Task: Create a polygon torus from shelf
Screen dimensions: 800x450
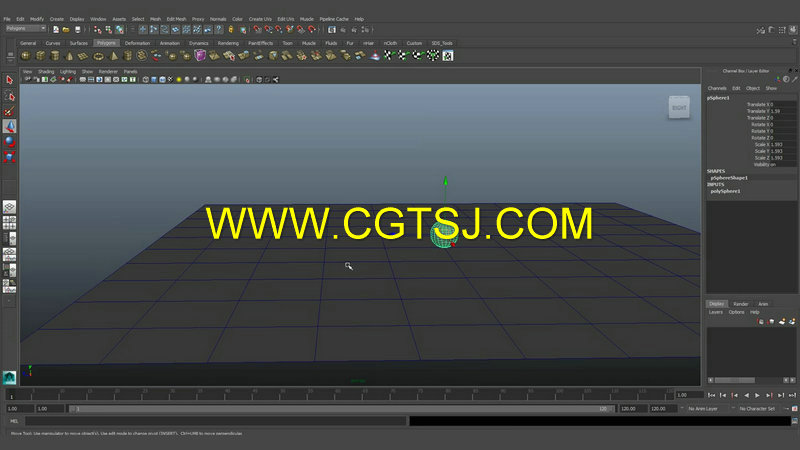Action: point(98,56)
